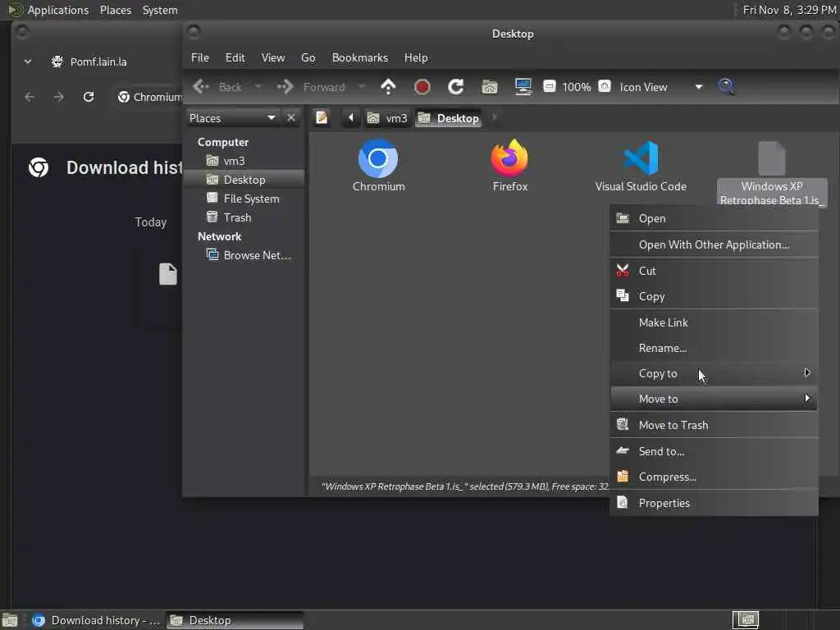Choose Make Link menu entry

(x=714, y=322)
